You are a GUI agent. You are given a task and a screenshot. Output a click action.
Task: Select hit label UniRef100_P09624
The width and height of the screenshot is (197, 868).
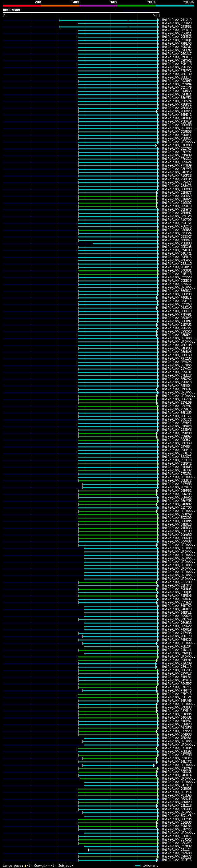(176, 162)
